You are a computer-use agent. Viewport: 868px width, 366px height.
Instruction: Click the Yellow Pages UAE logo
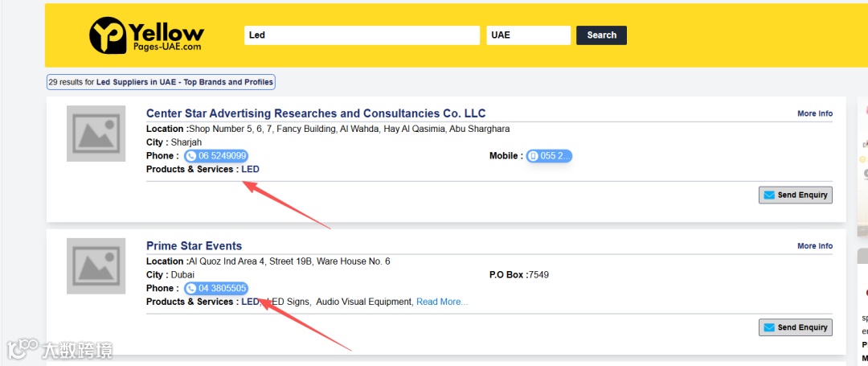(x=146, y=35)
